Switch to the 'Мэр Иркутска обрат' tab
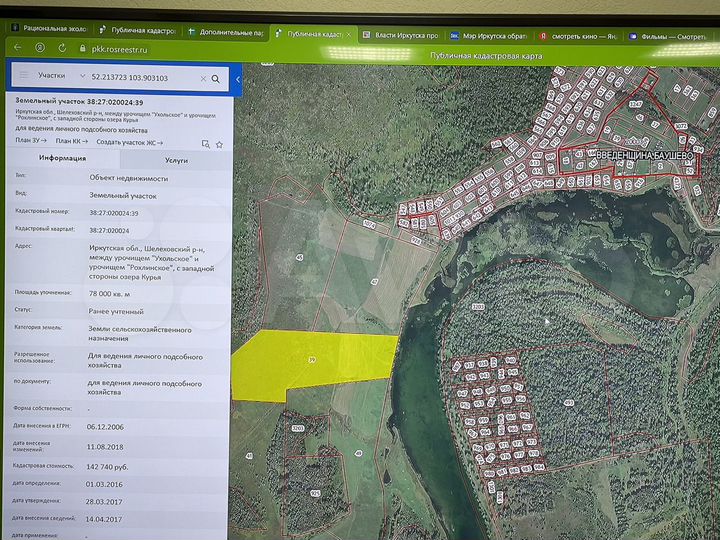This screenshot has height=540, width=720. coord(489,36)
